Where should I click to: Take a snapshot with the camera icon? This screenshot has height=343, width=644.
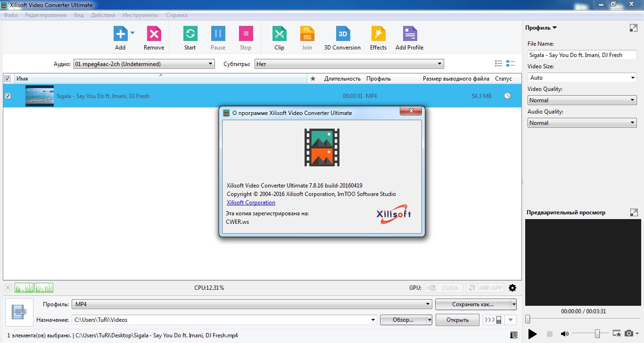(628, 334)
